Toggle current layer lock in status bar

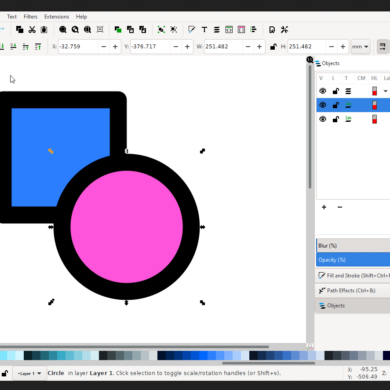coord(5,373)
